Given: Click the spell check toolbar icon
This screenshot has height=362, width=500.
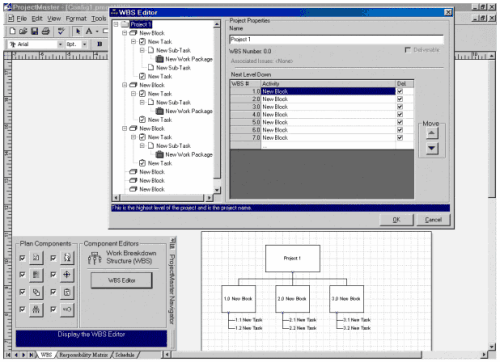Looking at the screenshot, I should (x=61, y=31).
